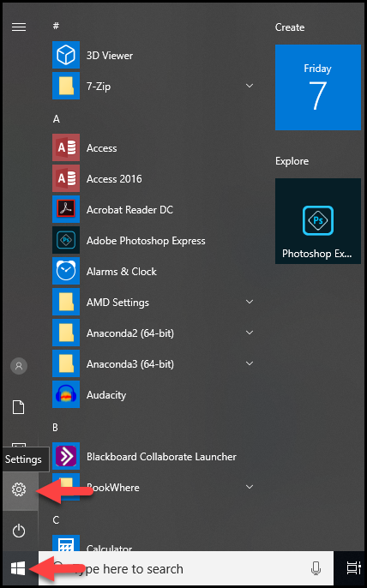This screenshot has height=588, width=367.
Task: Open Documents icon in sidebar
Action: [19, 407]
